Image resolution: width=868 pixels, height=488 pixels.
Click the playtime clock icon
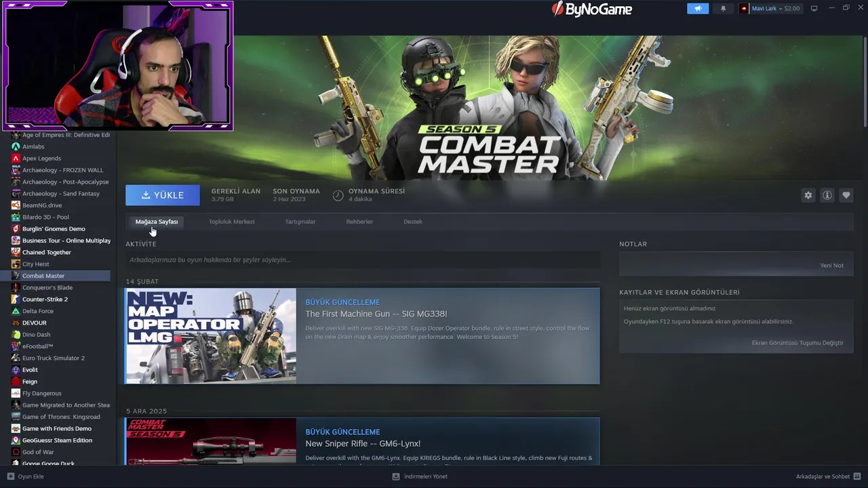click(338, 196)
